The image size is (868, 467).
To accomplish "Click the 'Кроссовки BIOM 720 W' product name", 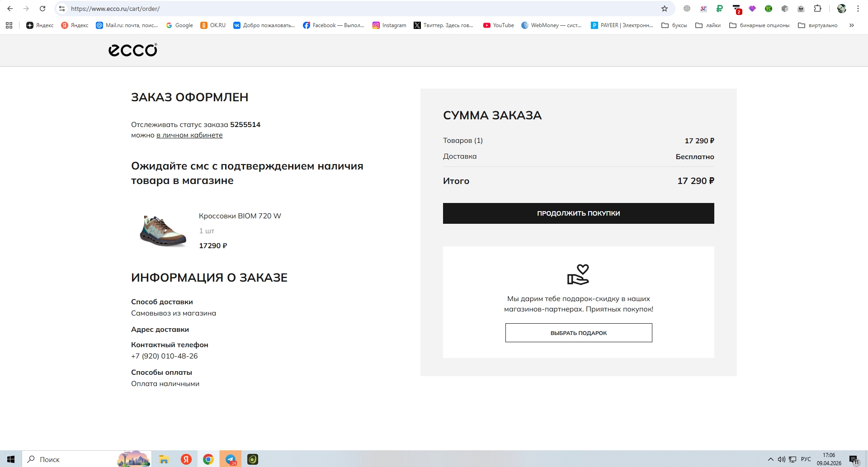I will point(240,216).
